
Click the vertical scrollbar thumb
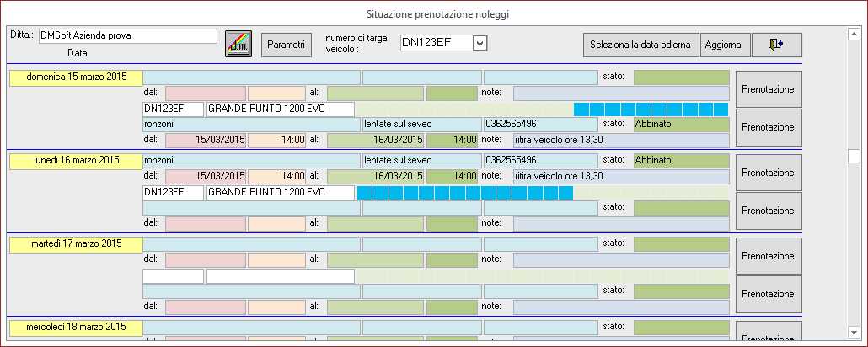854,157
